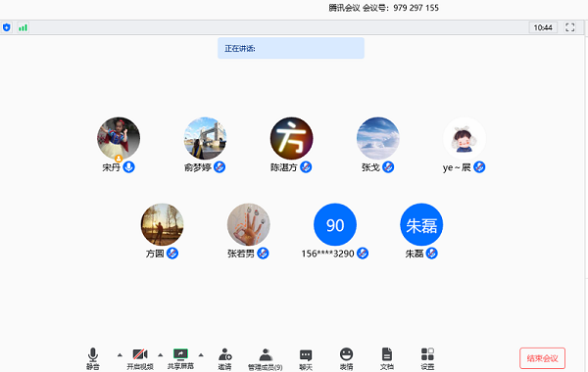588x372 pixels.
Task: Select 陈湛方's glowing 方 avatar
Action: click(291, 138)
